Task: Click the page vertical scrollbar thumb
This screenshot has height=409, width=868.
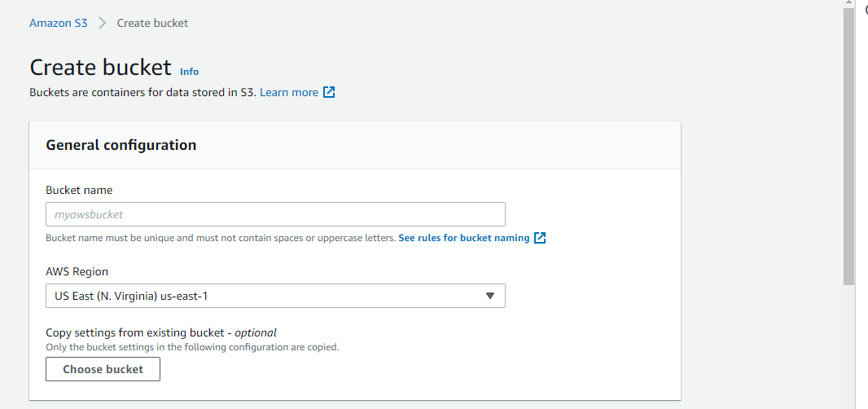Action: [x=848, y=145]
